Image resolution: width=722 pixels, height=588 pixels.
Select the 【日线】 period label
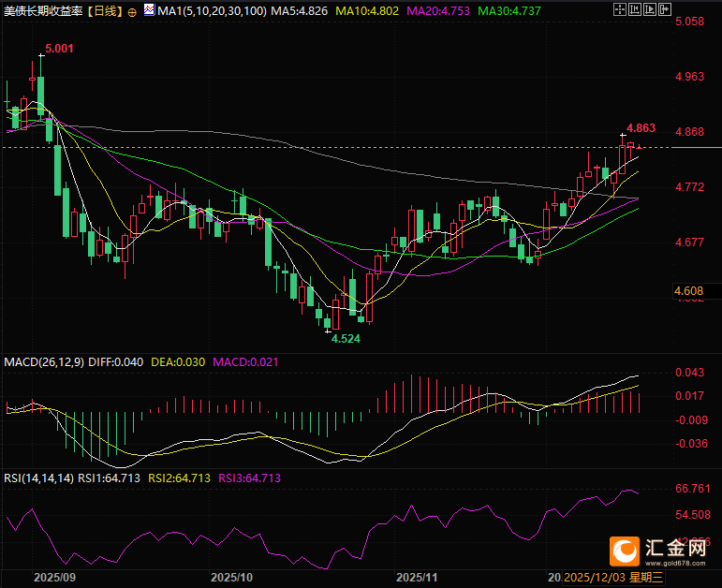(106, 11)
